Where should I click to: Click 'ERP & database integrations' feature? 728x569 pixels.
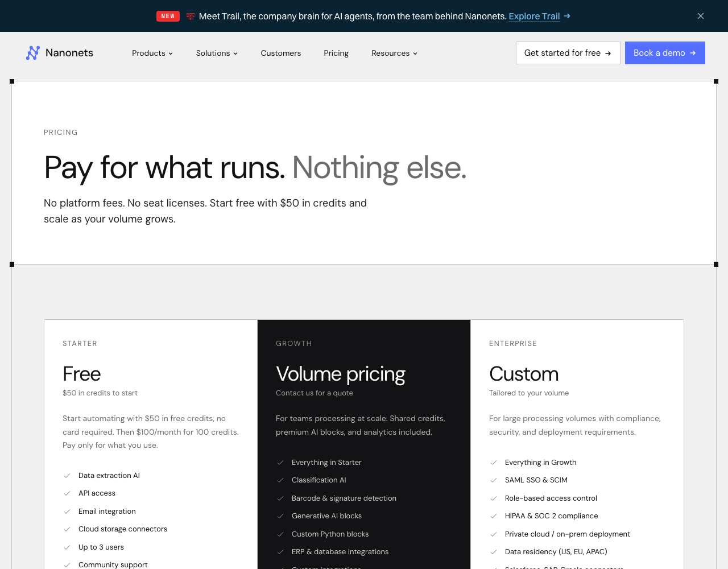pos(340,552)
